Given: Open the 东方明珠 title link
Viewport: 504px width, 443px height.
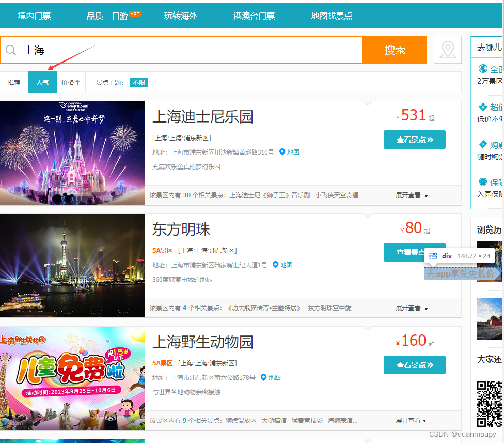Looking at the screenshot, I should (x=181, y=230).
